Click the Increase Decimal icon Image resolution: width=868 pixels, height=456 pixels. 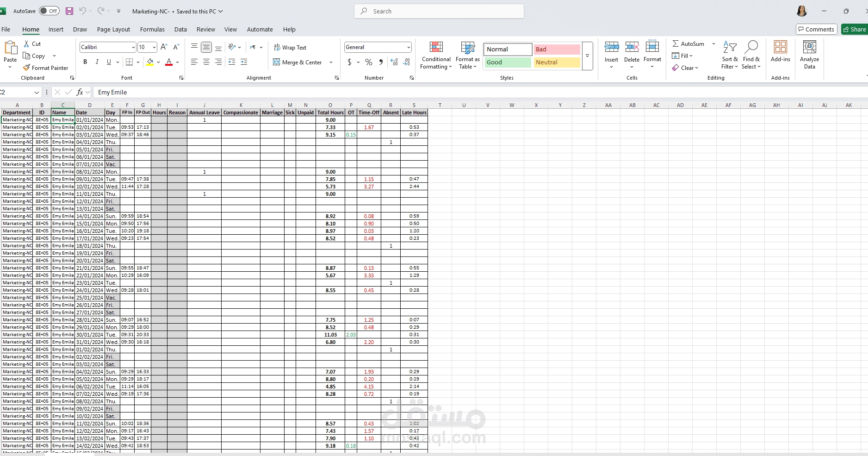click(x=394, y=62)
